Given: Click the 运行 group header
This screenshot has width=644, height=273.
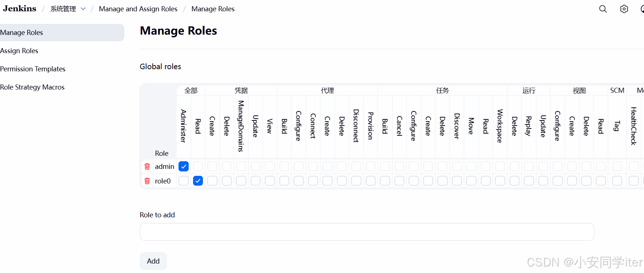Looking at the screenshot, I should pos(529,90).
